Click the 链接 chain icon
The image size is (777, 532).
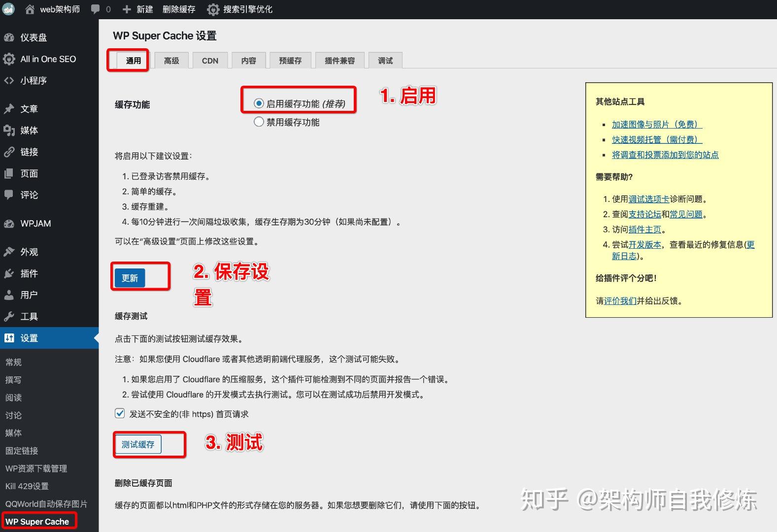click(x=9, y=152)
